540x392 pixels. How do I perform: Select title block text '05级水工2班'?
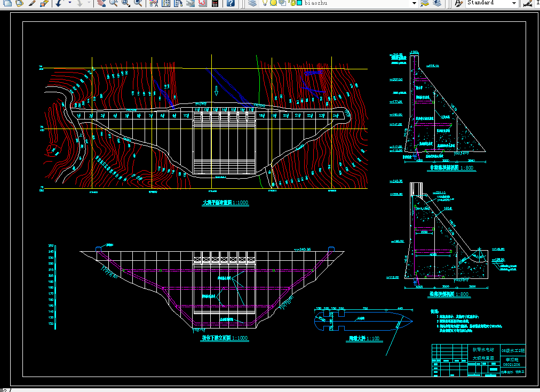(x=513, y=351)
